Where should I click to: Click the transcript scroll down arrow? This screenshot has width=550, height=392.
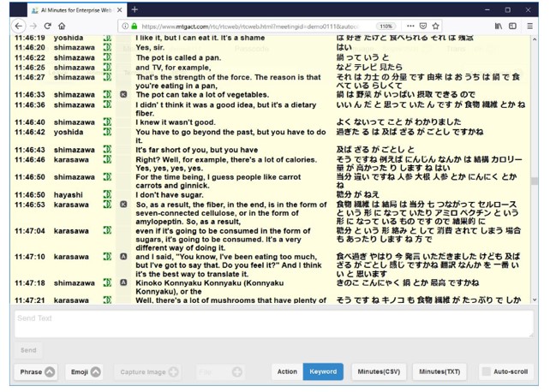pyautogui.click(x=535, y=300)
